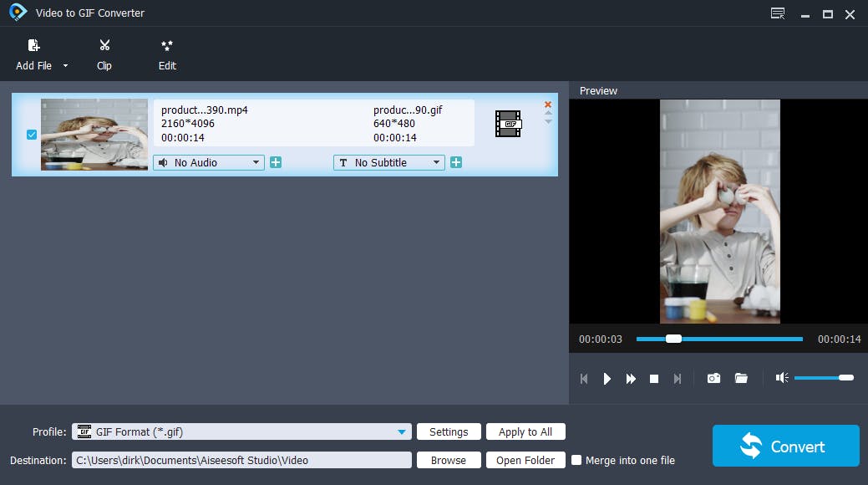This screenshot has width=868, height=485.
Task: Play the preview video
Action: (x=607, y=379)
